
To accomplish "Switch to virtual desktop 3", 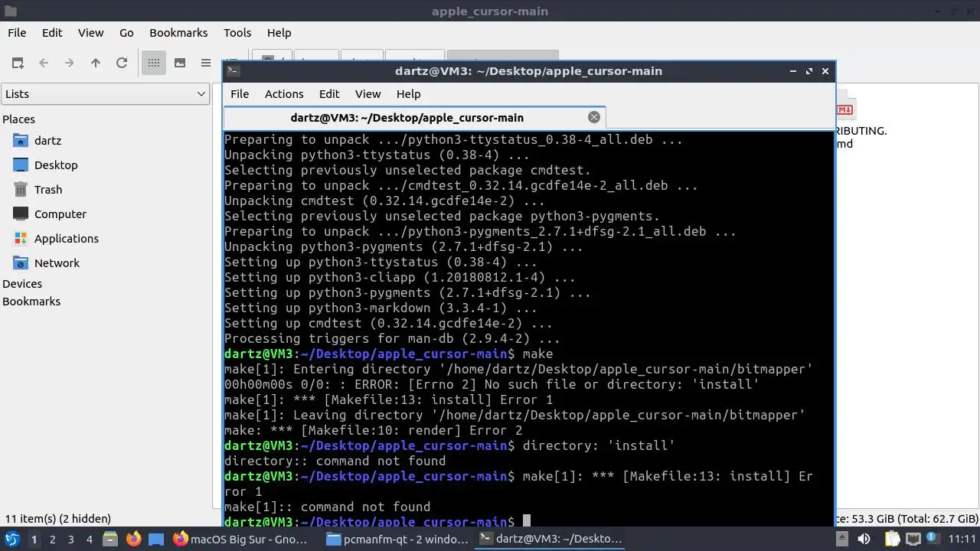I will tap(70, 540).
